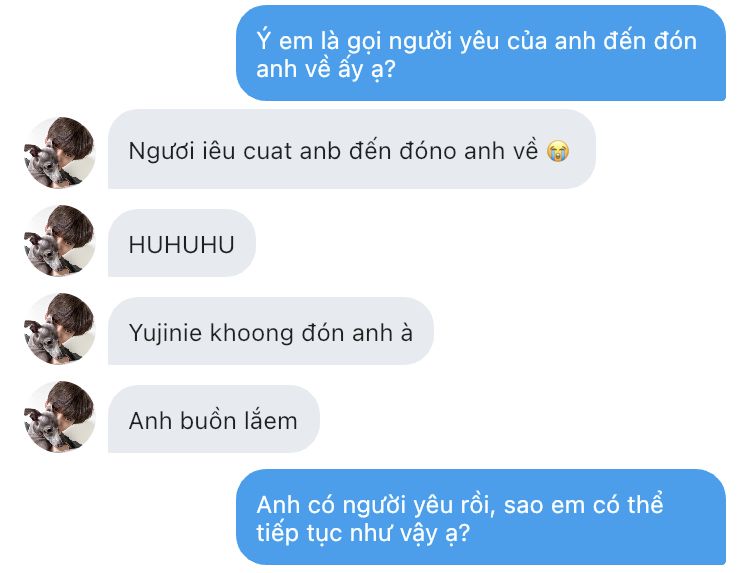750x573 pixels.
Task: Select avatar next to Anh buồn lắem
Action: [59, 417]
